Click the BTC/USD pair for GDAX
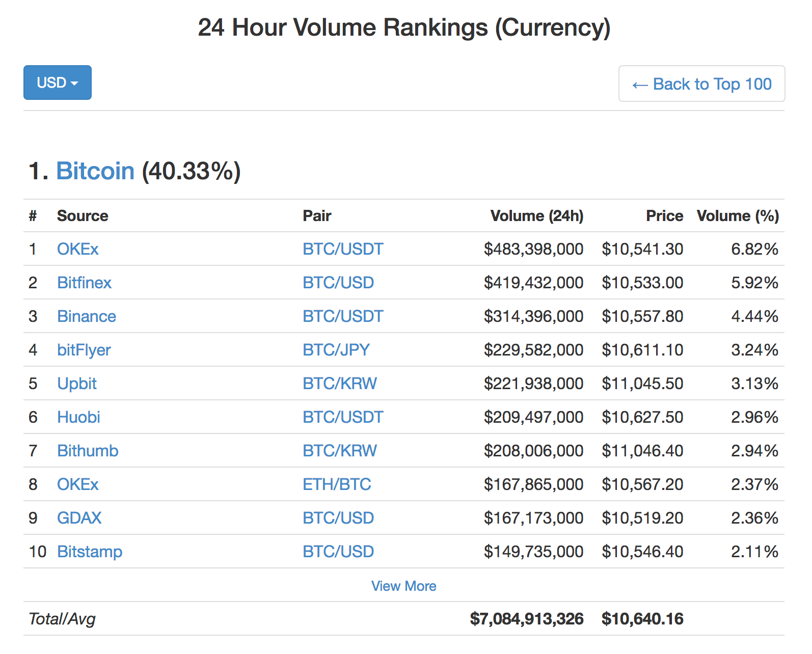 click(x=338, y=518)
